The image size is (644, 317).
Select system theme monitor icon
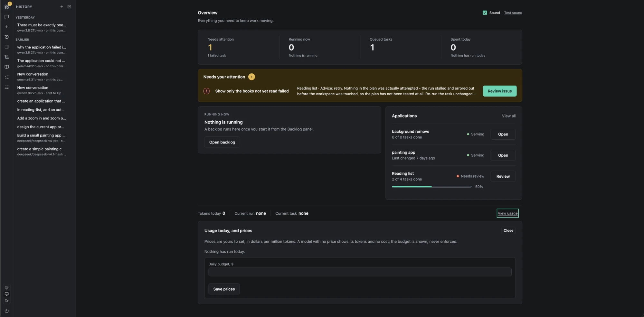[6, 294]
